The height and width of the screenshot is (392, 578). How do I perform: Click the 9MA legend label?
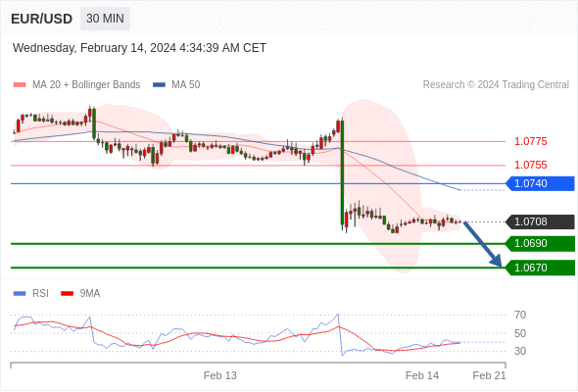click(x=90, y=294)
